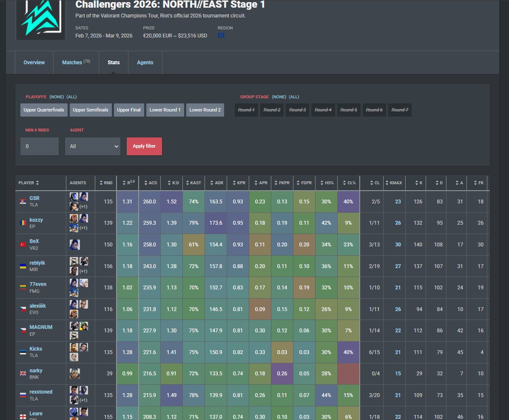The image size is (509, 420).
Task: Sort table by KAST column
Action: pos(194,183)
